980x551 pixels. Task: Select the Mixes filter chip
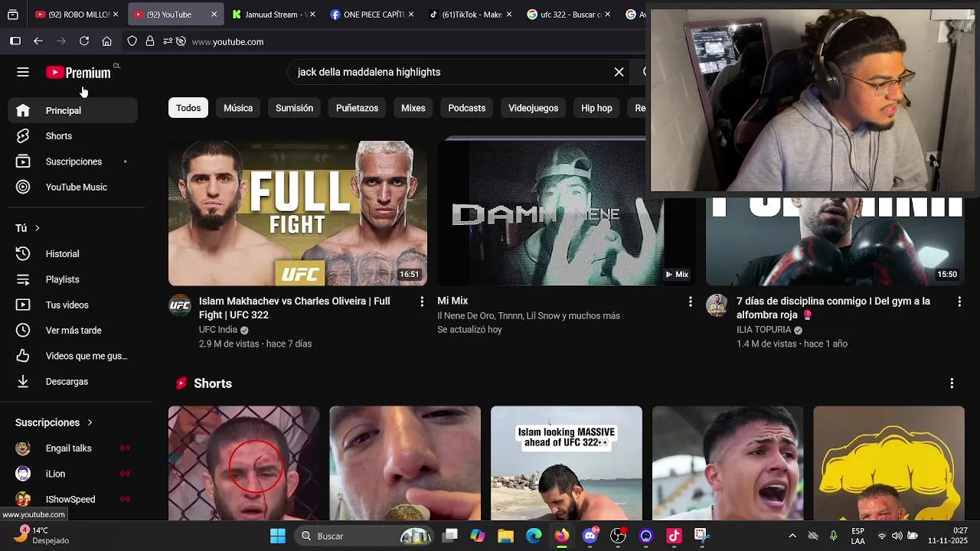413,108
